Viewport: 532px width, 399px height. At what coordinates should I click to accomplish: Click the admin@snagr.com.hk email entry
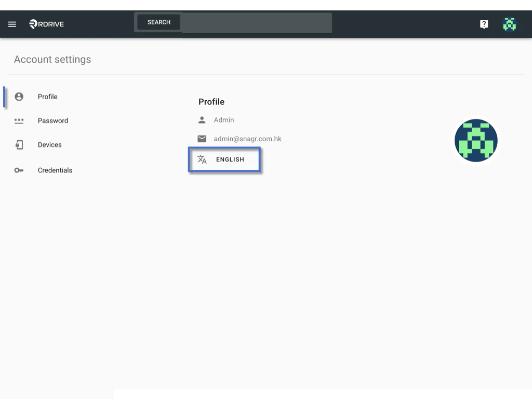[247, 139]
